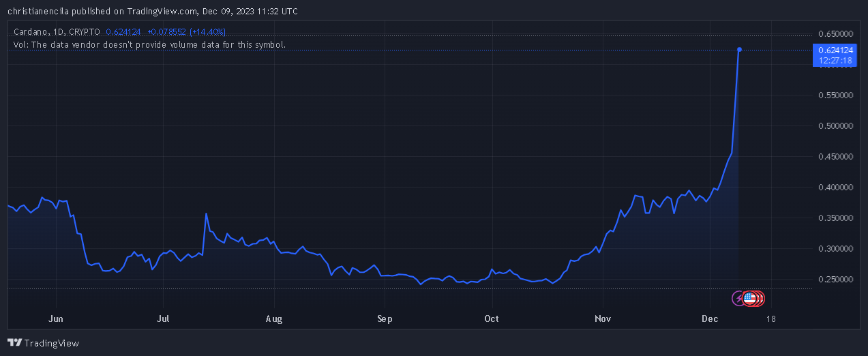This screenshot has height=356, width=868.
Task: Click the 0.400000 price axis label
Action: pyautogui.click(x=835, y=187)
